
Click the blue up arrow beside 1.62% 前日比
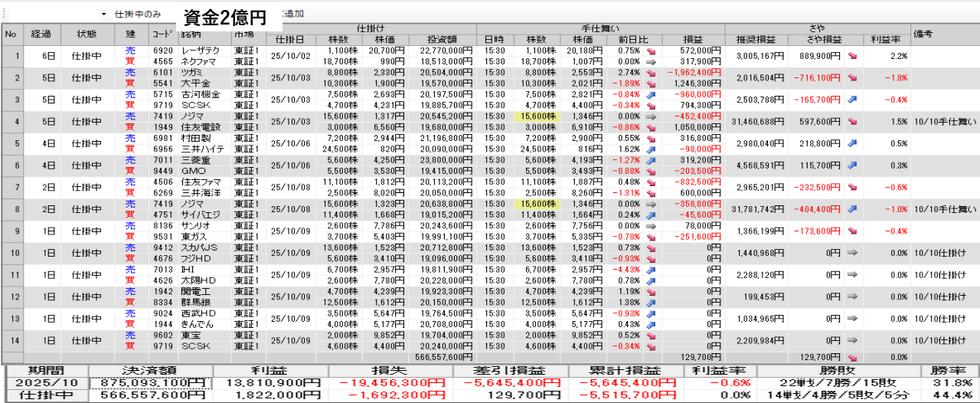click(650, 149)
